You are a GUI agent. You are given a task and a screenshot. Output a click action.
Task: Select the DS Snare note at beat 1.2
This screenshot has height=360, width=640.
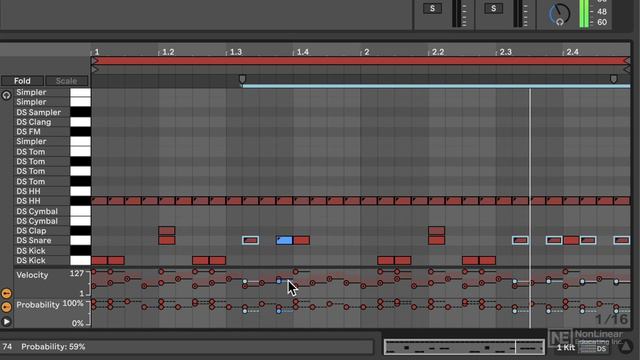click(167, 240)
